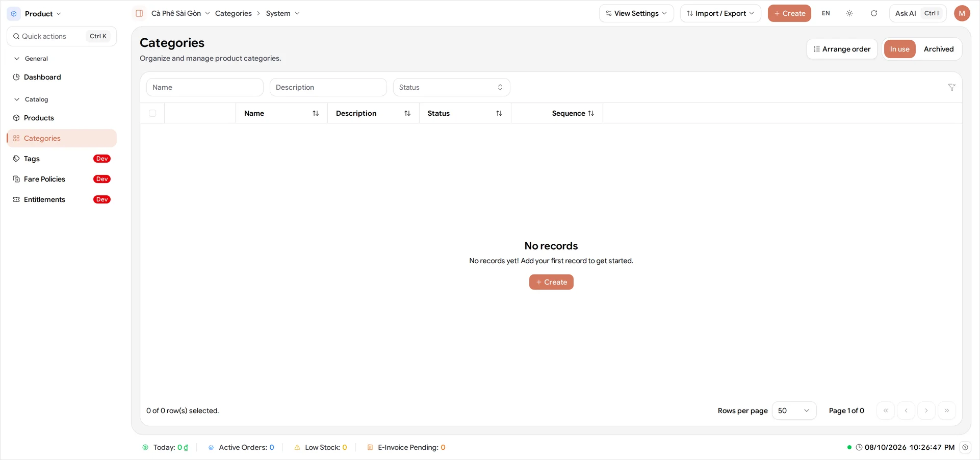Open Fare Policies in sidebar
980x460 pixels.
[62, 179]
